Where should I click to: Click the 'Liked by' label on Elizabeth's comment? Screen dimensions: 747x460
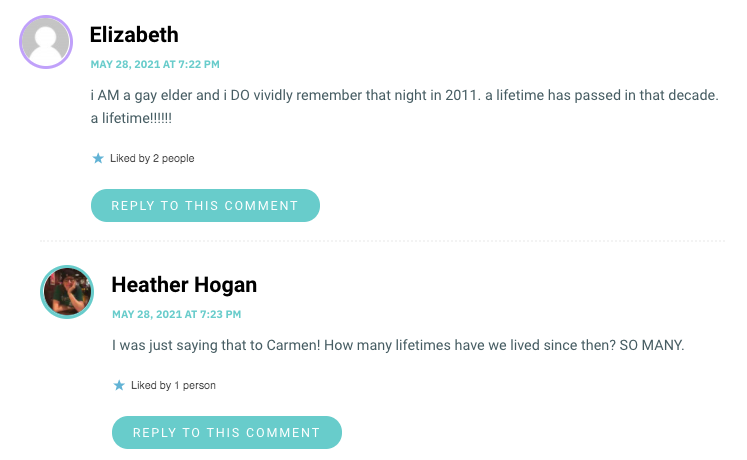click(x=130, y=158)
